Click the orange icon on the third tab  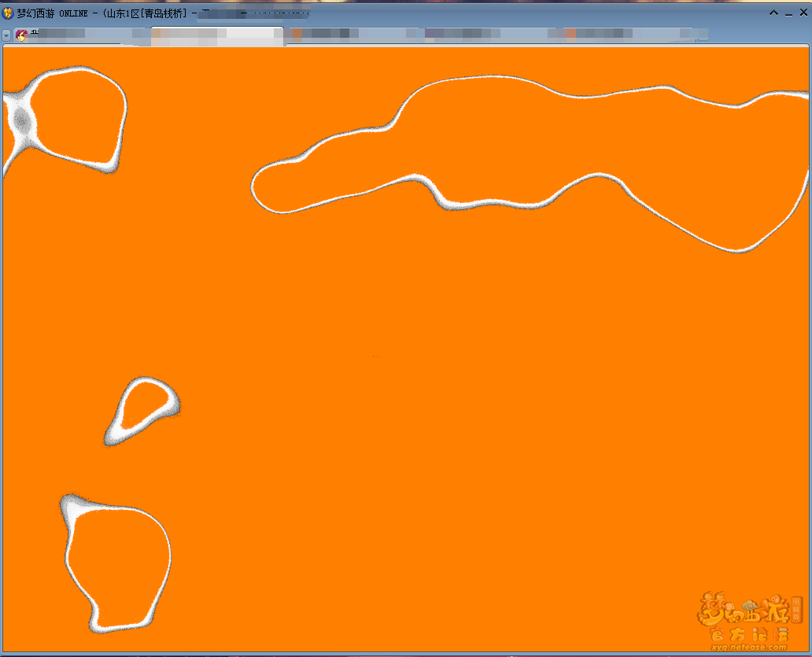pyautogui.click(x=297, y=34)
